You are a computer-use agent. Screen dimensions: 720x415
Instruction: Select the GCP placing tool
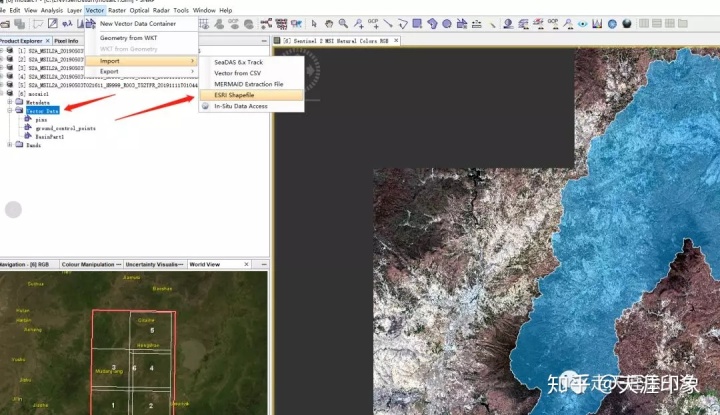click(373, 23)
